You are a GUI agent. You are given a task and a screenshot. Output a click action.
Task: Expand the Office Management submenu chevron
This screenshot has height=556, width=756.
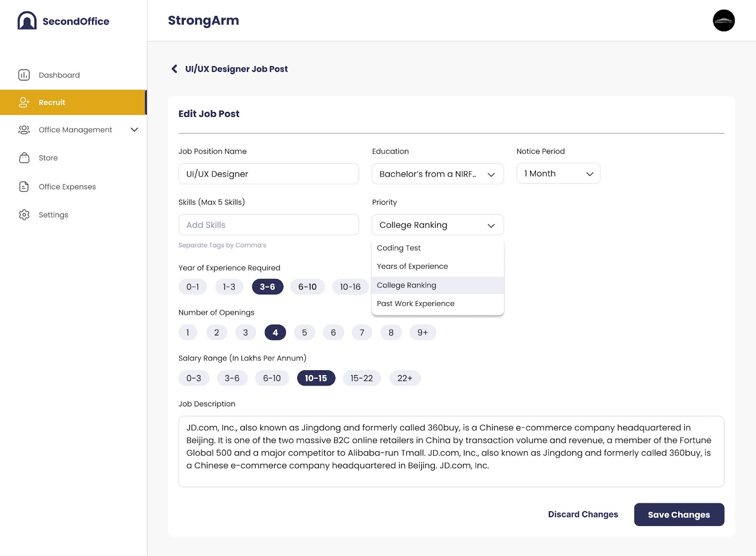[134, 130]
